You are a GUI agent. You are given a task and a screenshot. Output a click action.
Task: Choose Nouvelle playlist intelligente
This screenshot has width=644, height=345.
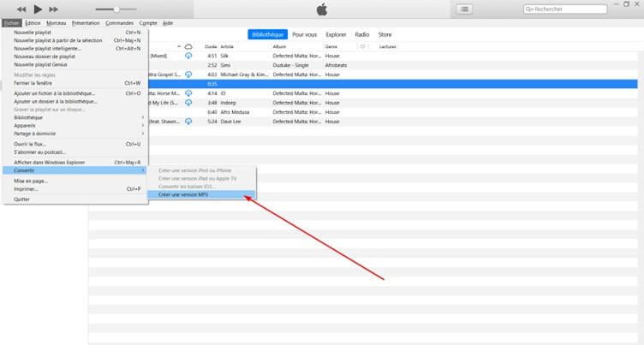click(x=75, y=49)
